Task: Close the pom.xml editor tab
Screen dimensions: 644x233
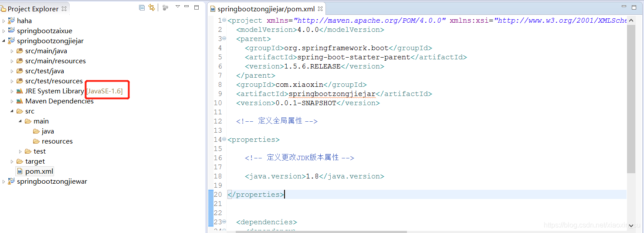Action: click(320, 9)
